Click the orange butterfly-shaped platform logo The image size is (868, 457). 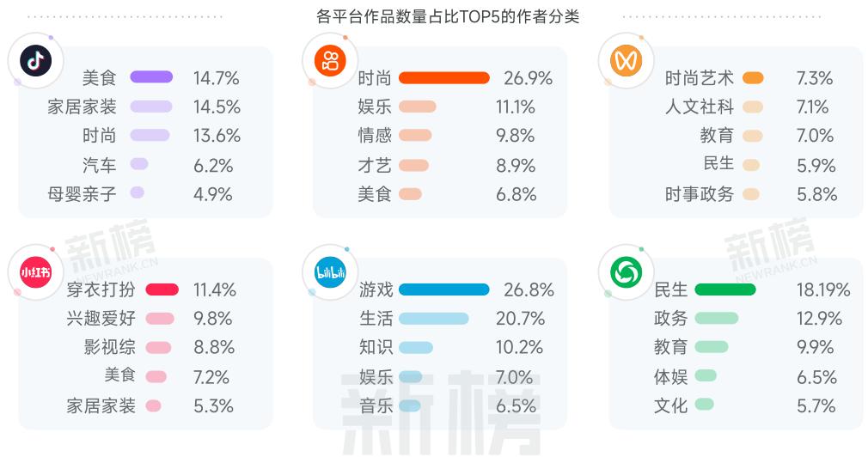[x=627, y=60]
